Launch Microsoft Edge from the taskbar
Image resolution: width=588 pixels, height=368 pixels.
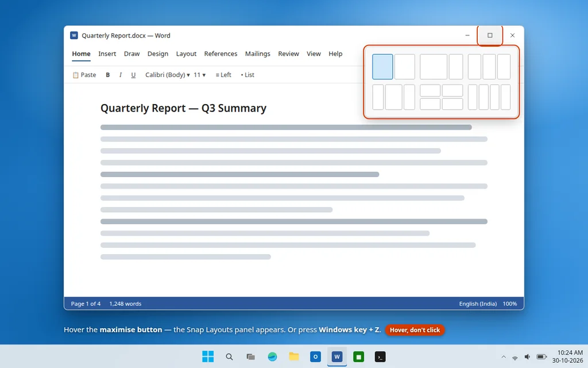pos(272,356)
